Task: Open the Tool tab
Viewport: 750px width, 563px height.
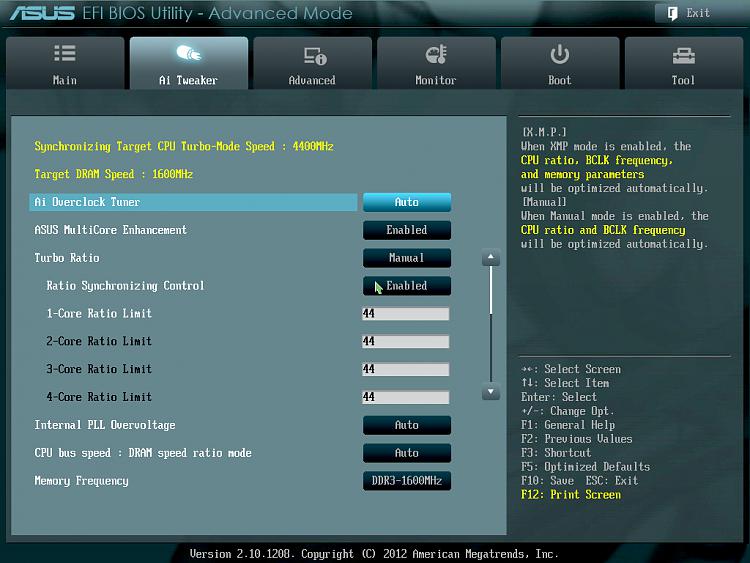Action: (x=684, y=63)
